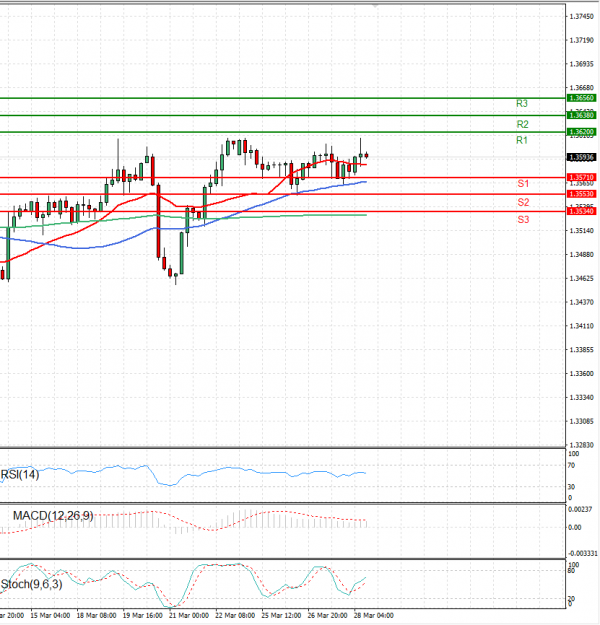Click the current price tag 1.35936
The height and width of the screenshot is (625, 600).
582,157
